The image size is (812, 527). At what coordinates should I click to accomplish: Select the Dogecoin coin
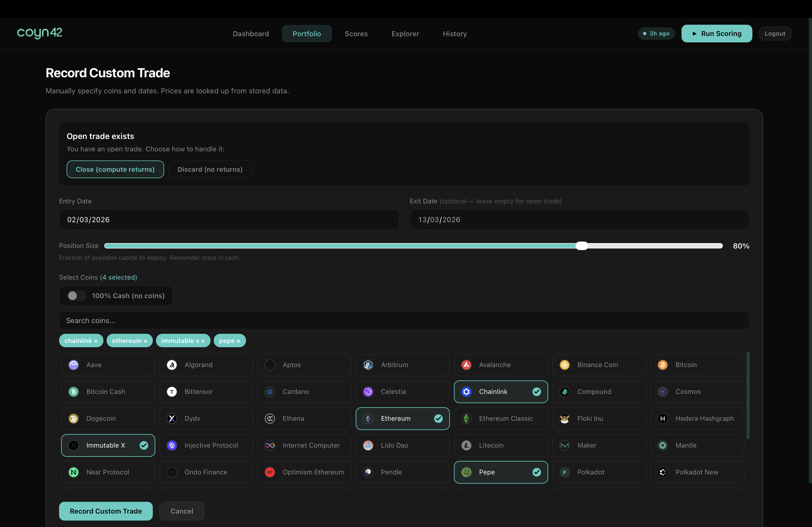(x=108, y=419)
